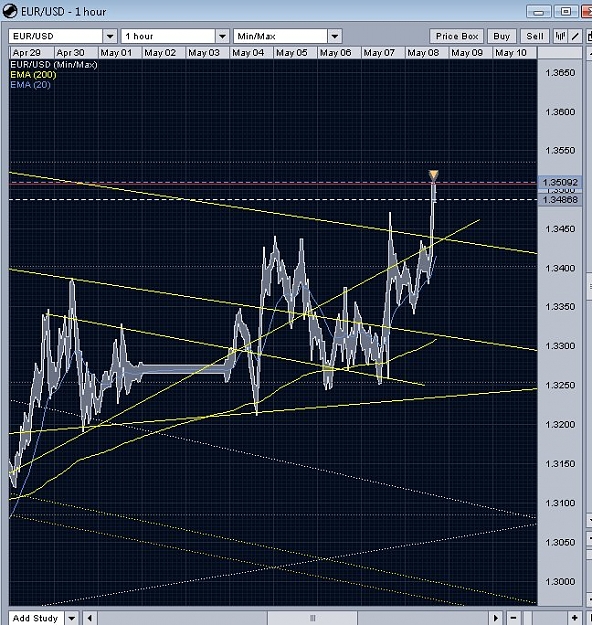The height and width of the screenshot is (625, 592).
Task: Click the Buy button
Action: point(502,36)
